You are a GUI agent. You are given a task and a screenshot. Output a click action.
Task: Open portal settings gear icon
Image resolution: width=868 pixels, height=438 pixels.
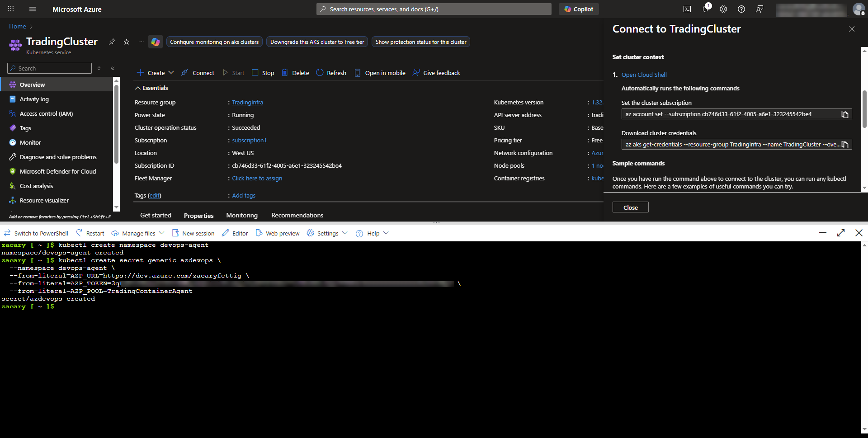point(723,9)
